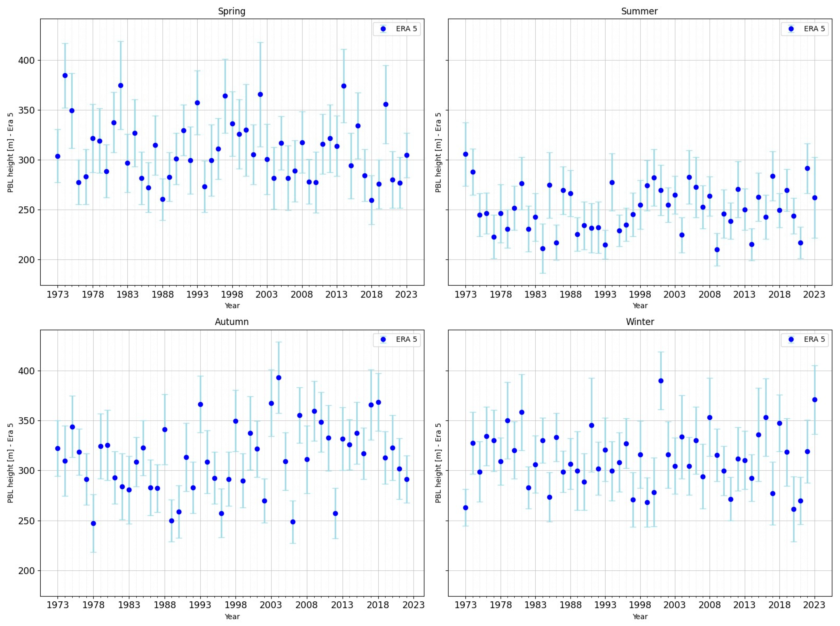This screenshot has width=840, height=626.
Task: Click the 1973 data point in Summer plot
Action: click(x=466, y=154)
